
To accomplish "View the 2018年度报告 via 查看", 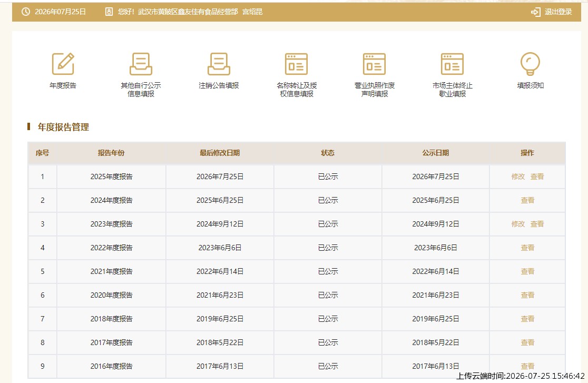I will click(527, 319).
